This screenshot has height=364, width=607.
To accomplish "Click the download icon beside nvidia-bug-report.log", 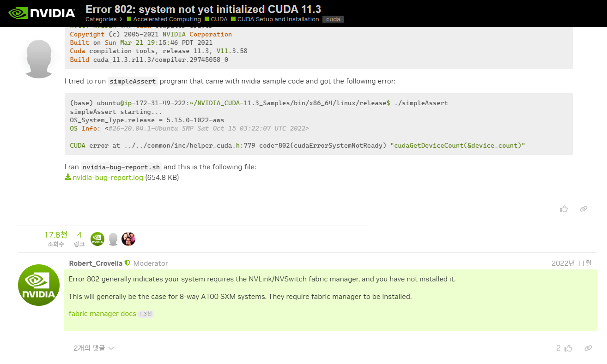I will [68, 177].
